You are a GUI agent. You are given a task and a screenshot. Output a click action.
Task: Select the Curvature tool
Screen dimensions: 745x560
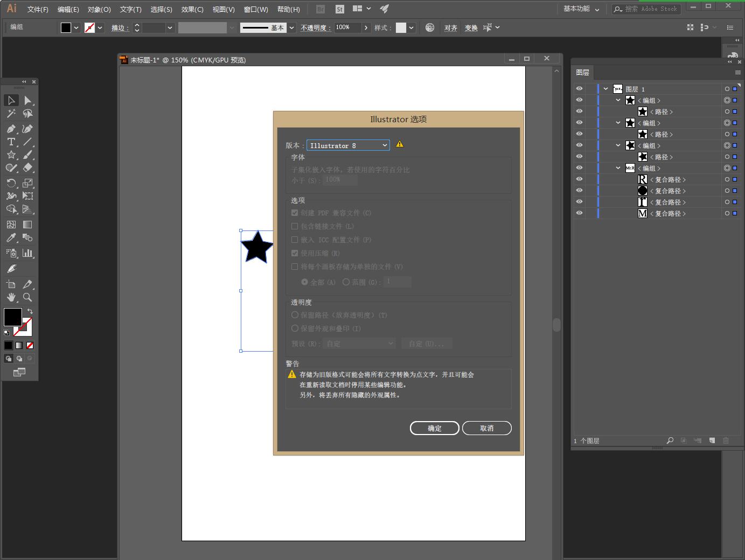[x=28, y=129]
